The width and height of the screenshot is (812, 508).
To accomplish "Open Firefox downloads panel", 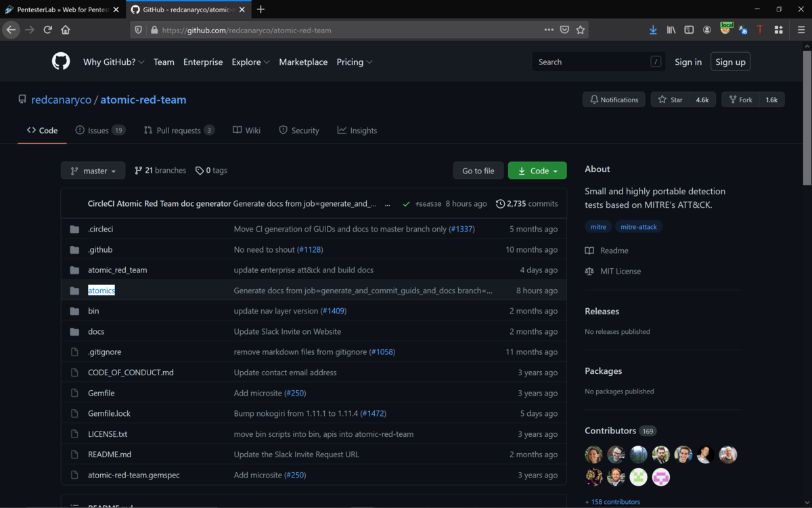I will coord(653,30).
